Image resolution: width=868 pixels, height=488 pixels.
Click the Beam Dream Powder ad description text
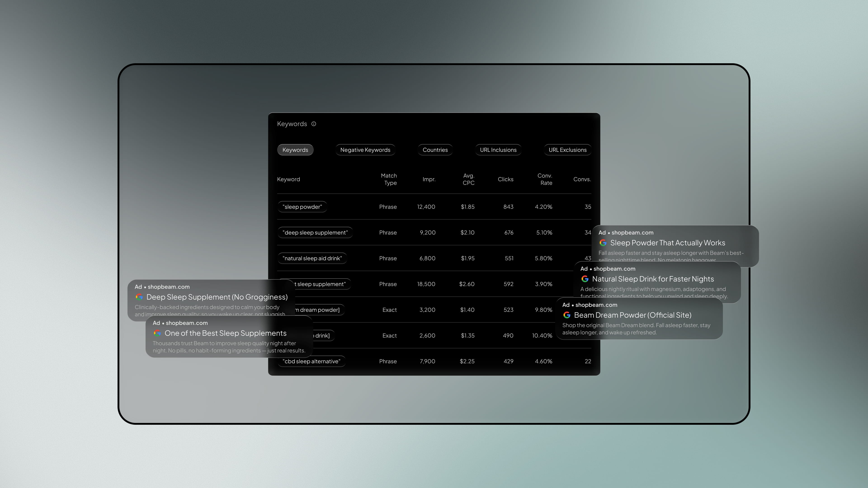(636, 329)
